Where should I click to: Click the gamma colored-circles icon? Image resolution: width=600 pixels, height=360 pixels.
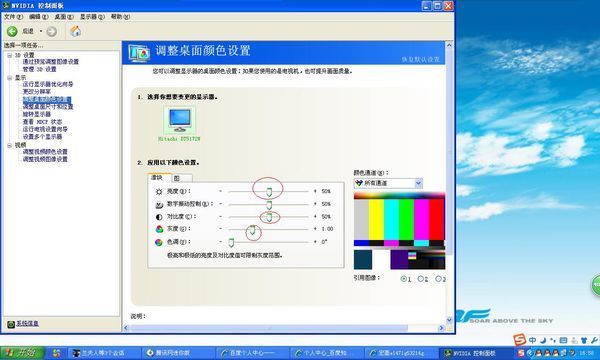pos(159,229)
